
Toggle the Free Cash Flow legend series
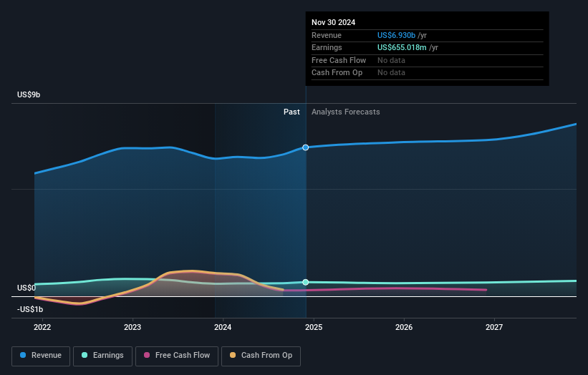coord(177,356)
